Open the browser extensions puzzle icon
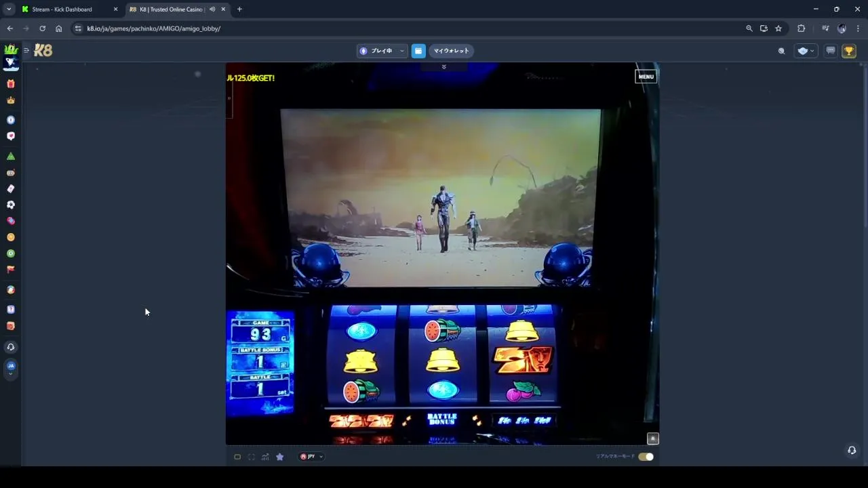Viewport: 868px width, 488px height. 802,28
